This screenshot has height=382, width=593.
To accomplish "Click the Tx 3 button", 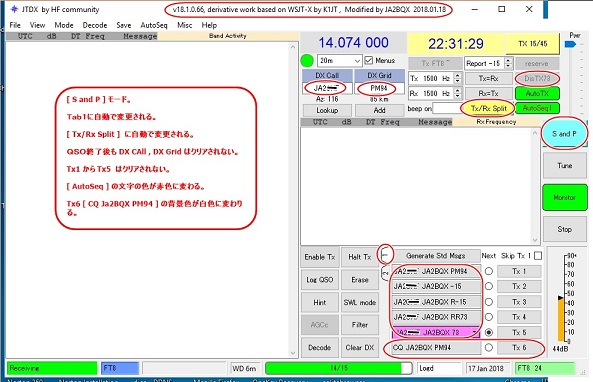I will (519, 302).
